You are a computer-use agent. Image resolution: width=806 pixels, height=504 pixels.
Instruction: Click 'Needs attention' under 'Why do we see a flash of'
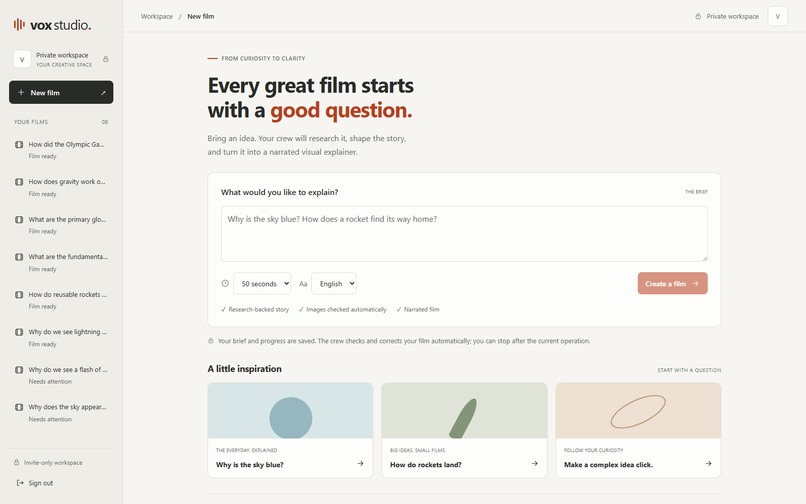(50, 382)
